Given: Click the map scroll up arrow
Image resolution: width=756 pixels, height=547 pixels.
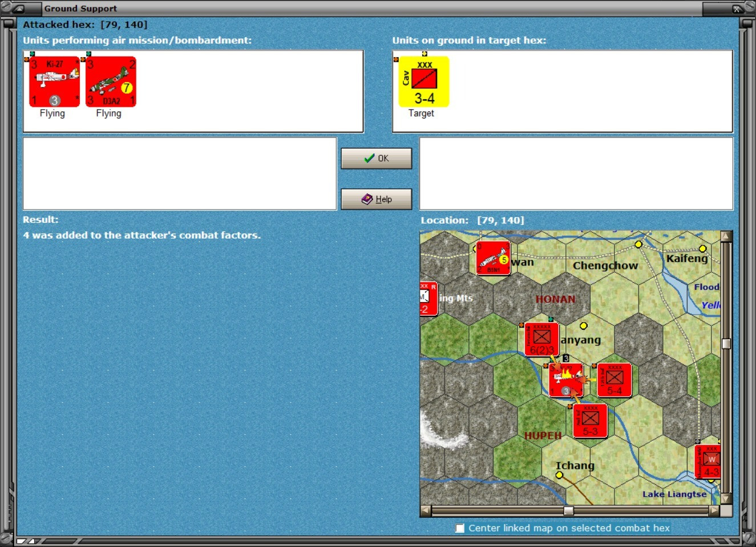Looking at the screenshot, I should pos(726,236).
